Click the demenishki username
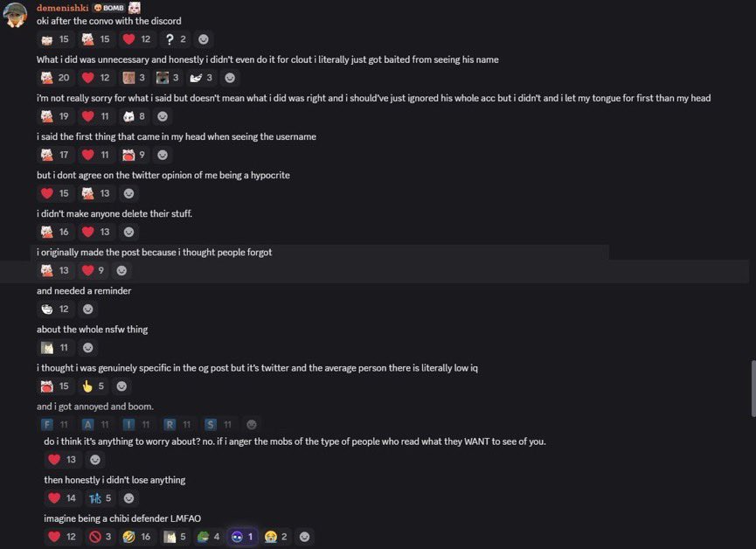This screenshot has width=756, height=549. click(63, 8)
